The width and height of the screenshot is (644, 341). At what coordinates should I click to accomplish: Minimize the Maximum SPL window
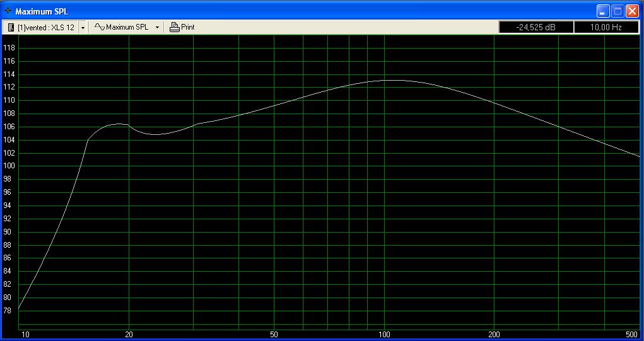[x=603, y=11]
